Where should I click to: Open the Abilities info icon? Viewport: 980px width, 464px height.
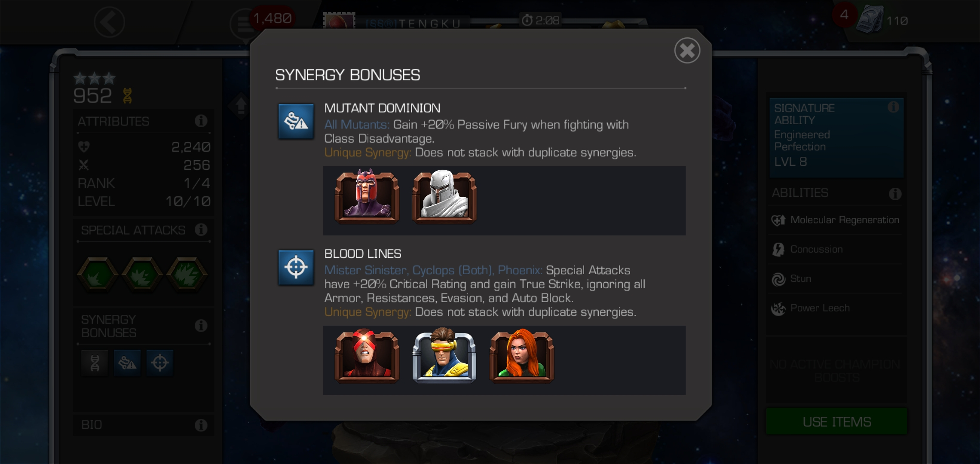click(x=895, y=194)
